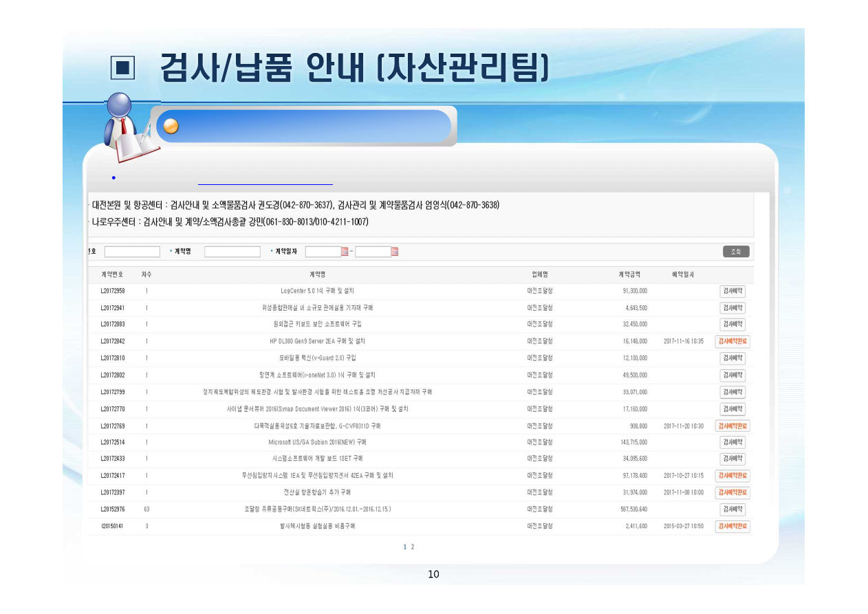Click 검사예약 for LogCenter 5.0 contract
The width and height of the screenshot is (868, 614).
[x=733, y=291]
